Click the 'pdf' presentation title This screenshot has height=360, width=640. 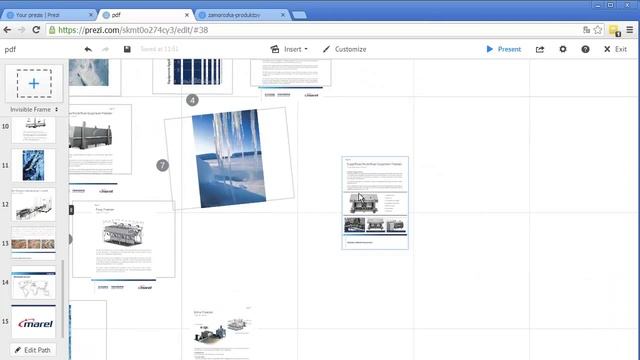coord(10,49)
